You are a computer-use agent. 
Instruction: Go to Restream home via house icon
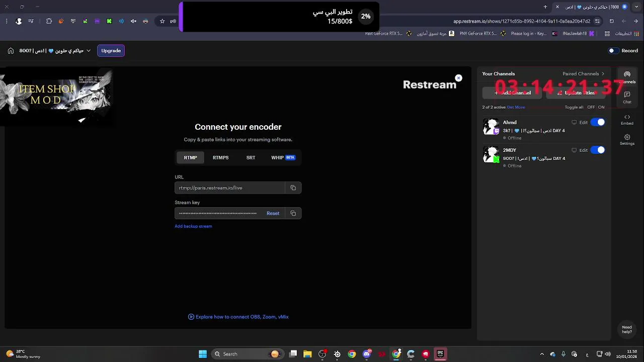tap(11, 51)
